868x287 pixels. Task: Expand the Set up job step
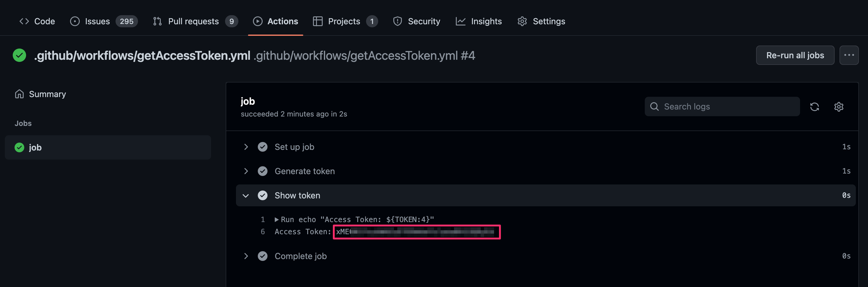click(x=246, y=147)
